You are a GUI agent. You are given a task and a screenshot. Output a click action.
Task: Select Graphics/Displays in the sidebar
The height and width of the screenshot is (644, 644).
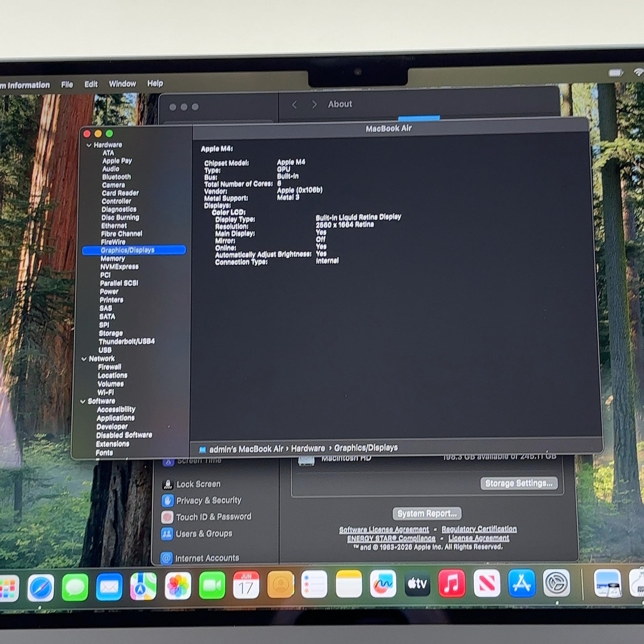coord(134,250)
